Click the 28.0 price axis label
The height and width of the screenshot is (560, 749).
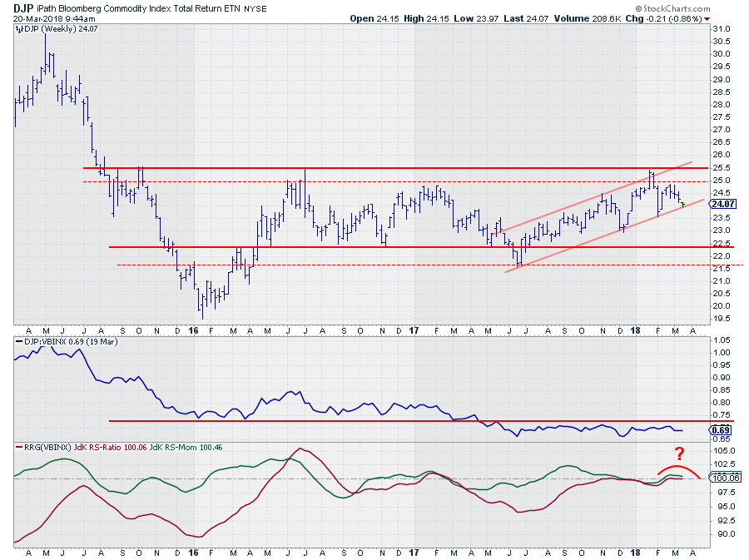722,105
